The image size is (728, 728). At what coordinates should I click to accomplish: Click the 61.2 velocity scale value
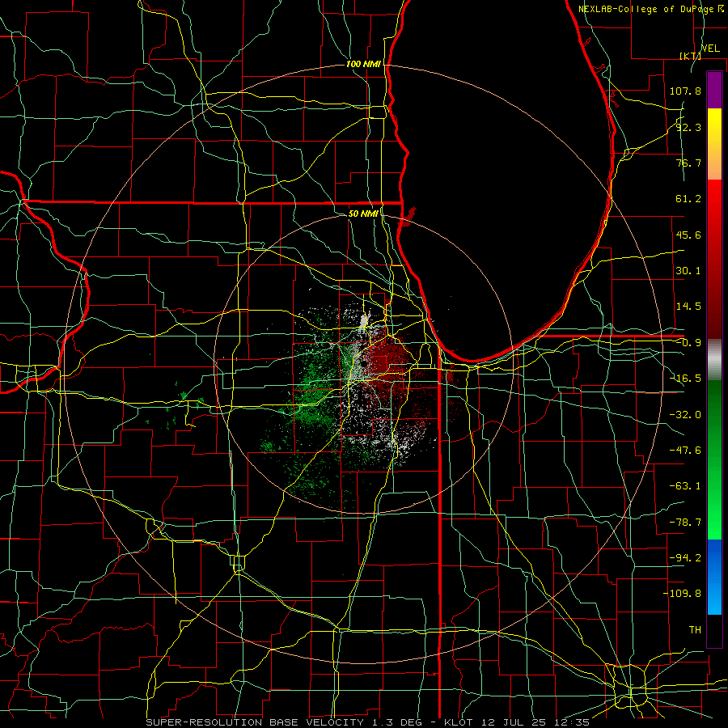(688, 199)
